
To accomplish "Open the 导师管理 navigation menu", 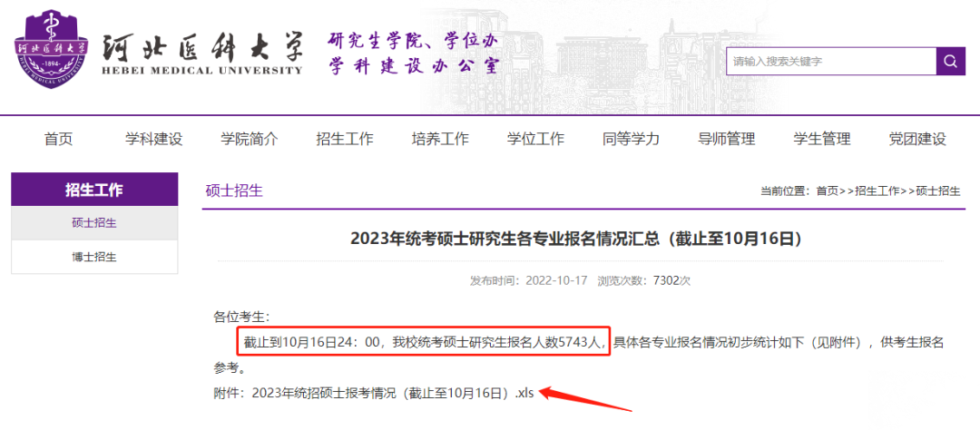I will tap(726, 139).
